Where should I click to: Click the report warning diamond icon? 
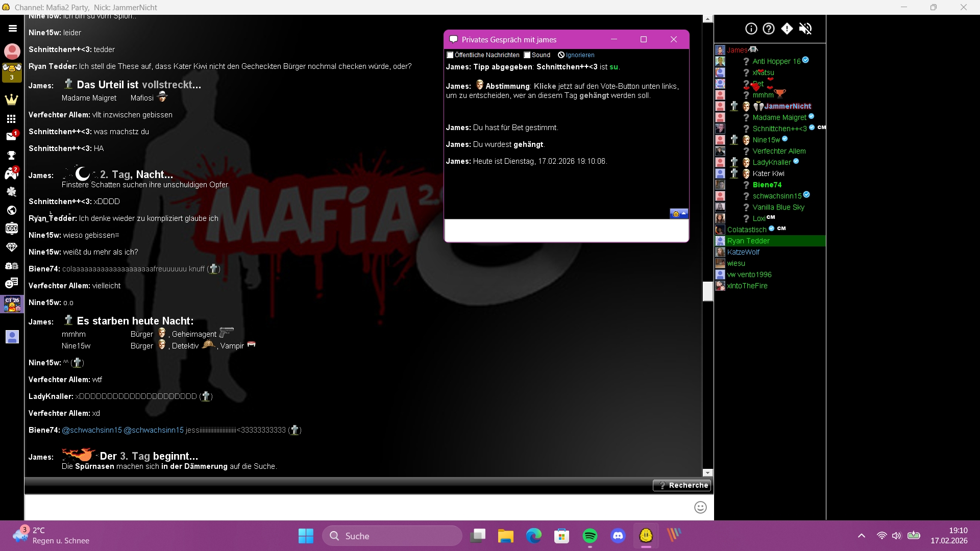(787, 29)
